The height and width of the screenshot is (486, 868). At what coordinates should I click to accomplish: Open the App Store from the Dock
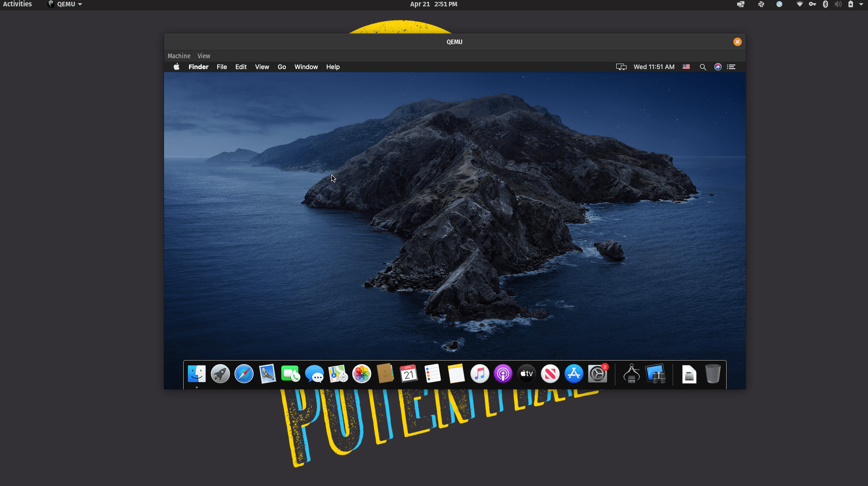[x=574, y=374]
